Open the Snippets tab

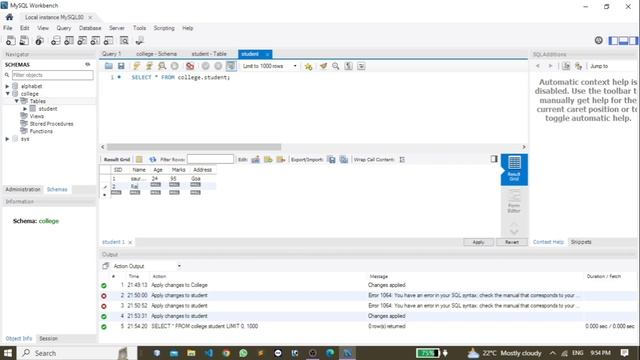(581, 242)
